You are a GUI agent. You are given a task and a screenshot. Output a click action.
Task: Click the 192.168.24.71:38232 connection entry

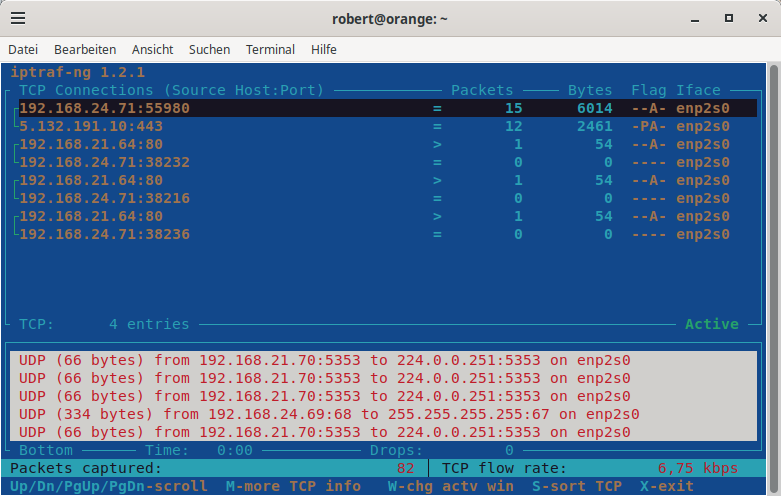click(x=105, y=162)
